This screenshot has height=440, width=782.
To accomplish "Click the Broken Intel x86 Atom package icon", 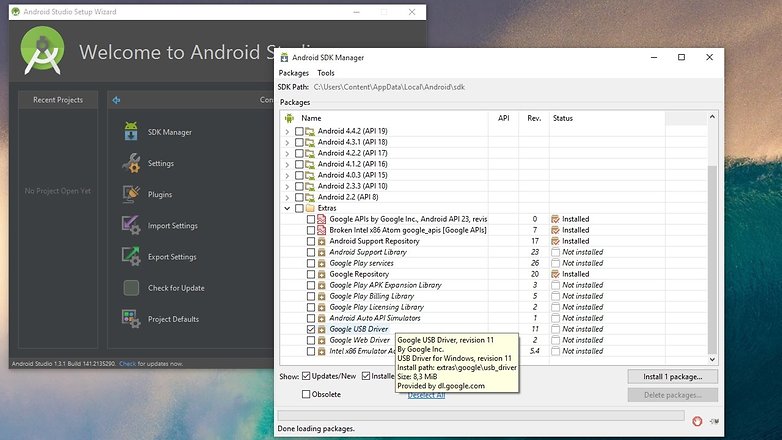I will [322, 230].
